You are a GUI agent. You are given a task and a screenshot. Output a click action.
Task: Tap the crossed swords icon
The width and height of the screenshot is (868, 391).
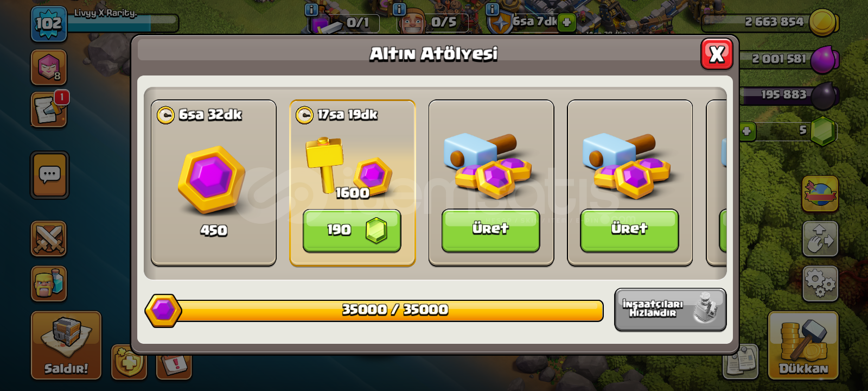[49, 238]
